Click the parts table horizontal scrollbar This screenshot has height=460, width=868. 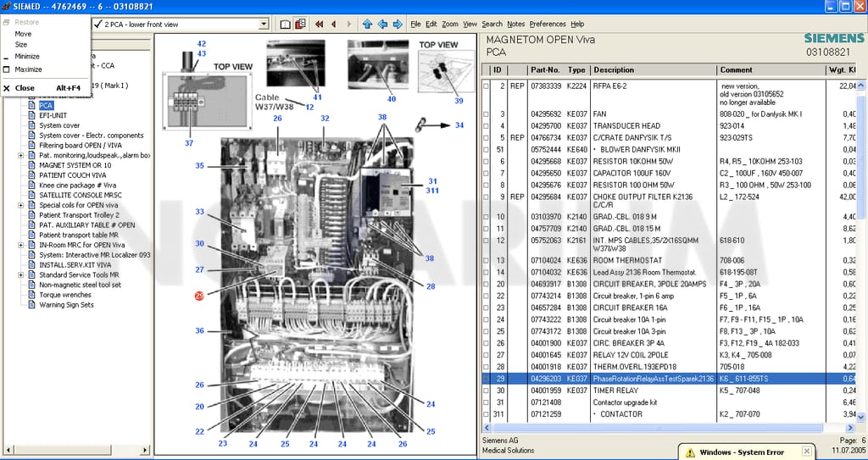click(x=670, y=428)
